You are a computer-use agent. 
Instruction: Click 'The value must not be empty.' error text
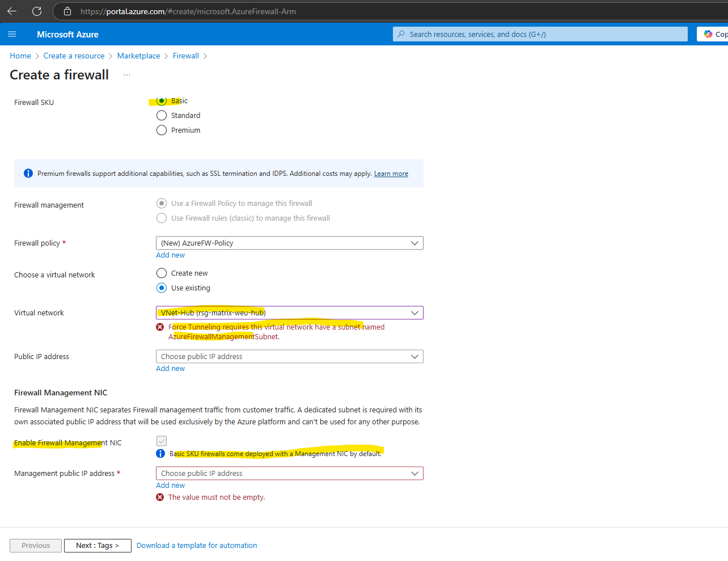(217, 497)
